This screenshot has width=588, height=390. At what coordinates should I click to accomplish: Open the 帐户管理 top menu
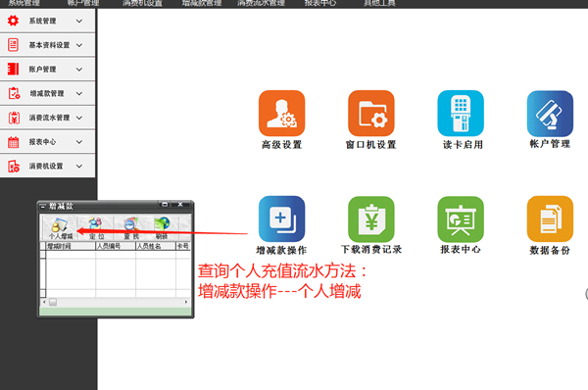tap(83, 3)
